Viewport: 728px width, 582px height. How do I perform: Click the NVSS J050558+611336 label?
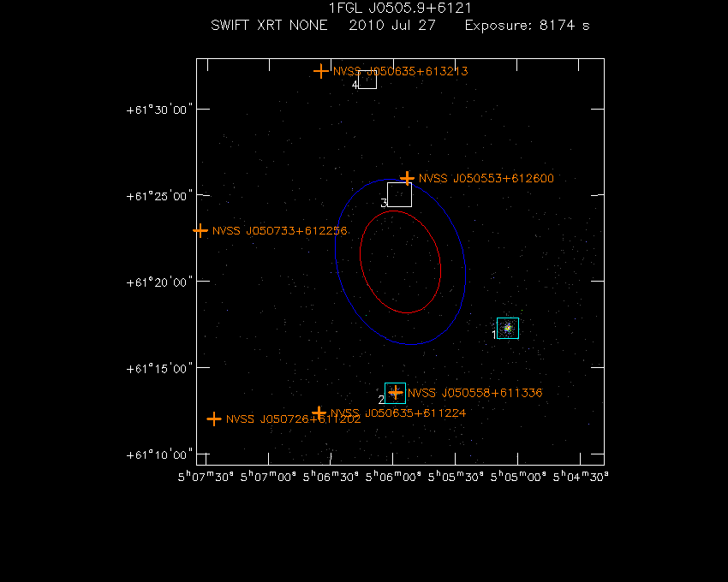click(475, 393)
